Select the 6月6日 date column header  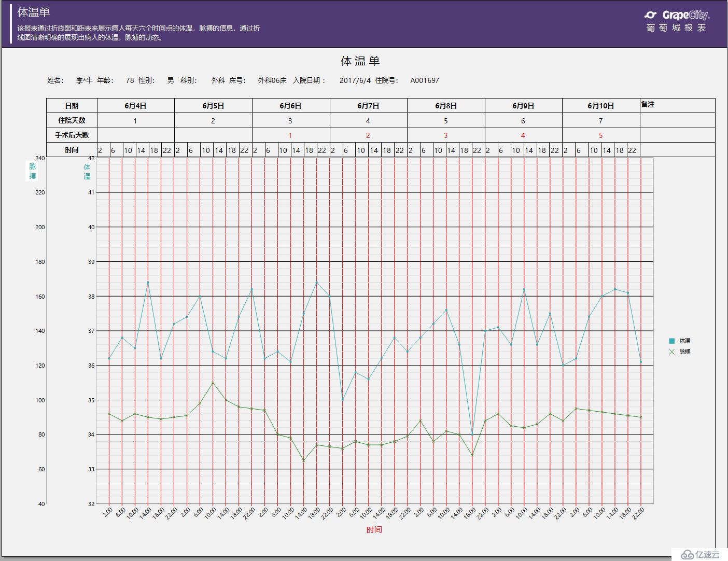(x=290, y=106)
